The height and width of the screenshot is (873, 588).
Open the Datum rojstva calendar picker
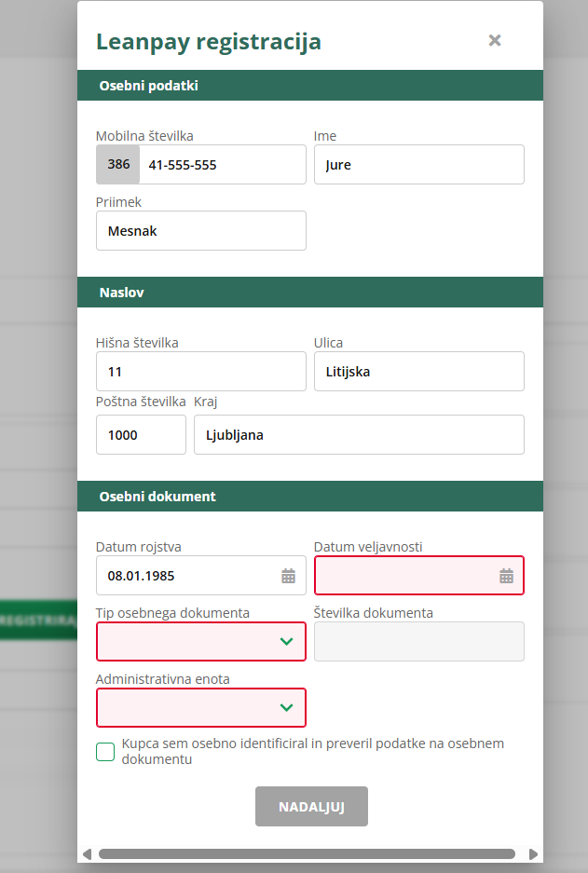289,576
